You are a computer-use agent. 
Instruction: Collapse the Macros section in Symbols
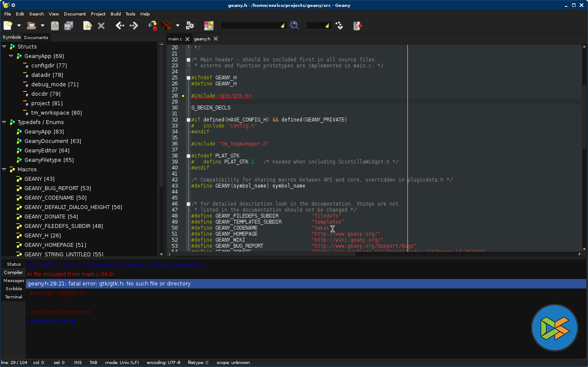[x=4, y=169]
